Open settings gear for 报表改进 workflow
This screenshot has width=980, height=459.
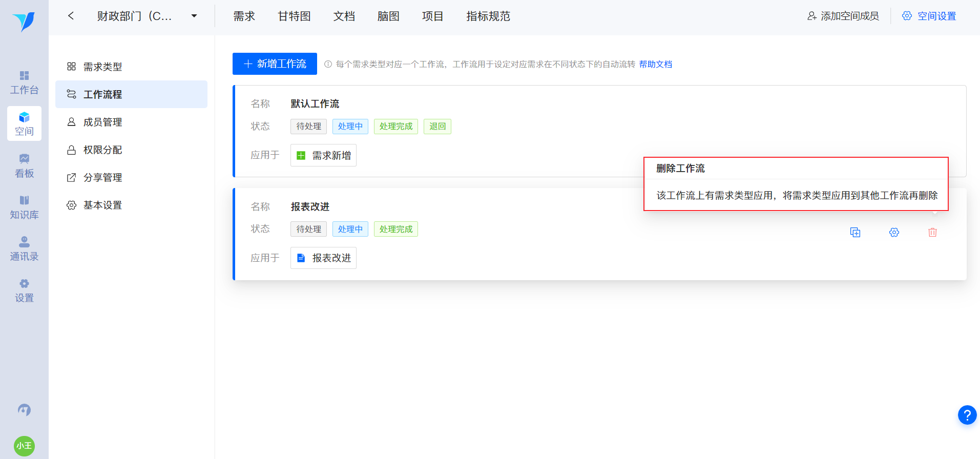pos(894,233)
